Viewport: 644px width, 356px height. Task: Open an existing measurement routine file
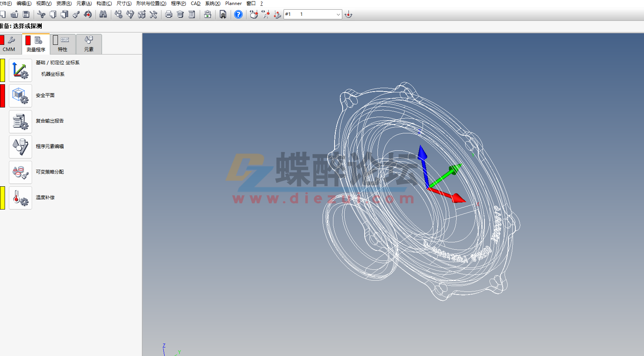click(x=14, y=14)
